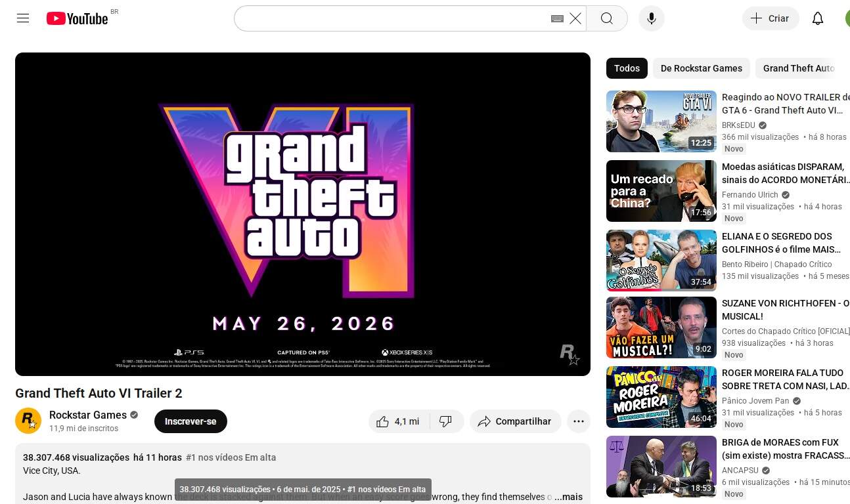Select the De Rockstar Games chip
This screenshot has width=850, height=504.
(x=701, y=68)
